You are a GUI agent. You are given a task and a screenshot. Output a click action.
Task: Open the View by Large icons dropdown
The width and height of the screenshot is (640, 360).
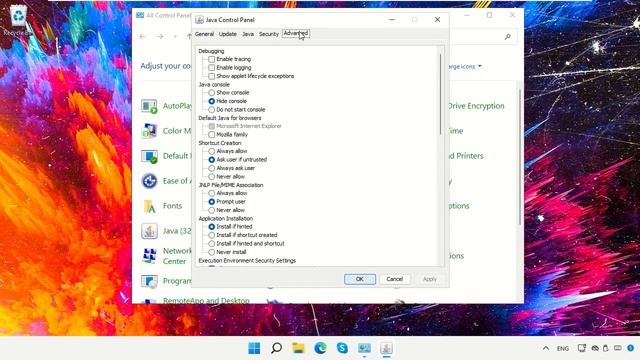point(465,67)
